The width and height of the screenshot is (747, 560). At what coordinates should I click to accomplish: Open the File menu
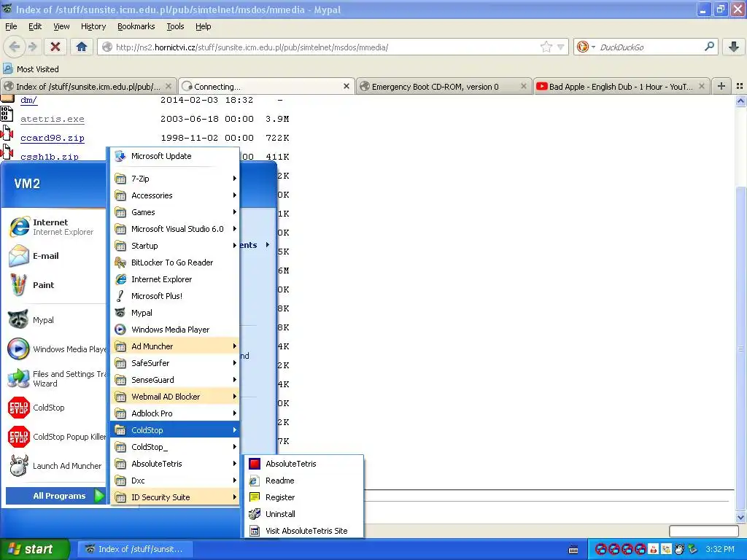tap(11, 26)
